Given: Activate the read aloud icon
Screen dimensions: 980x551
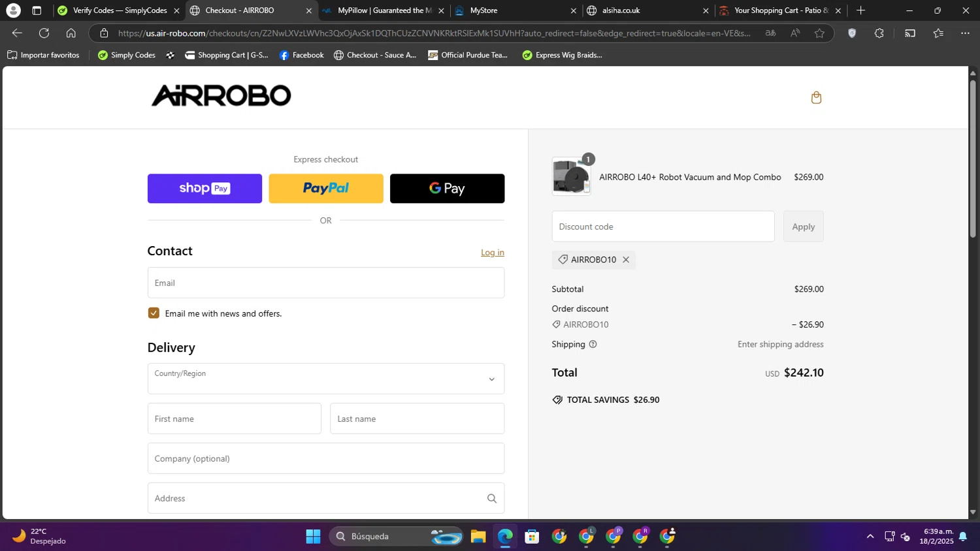Looking at the screenshot, I should pos(795,33).
